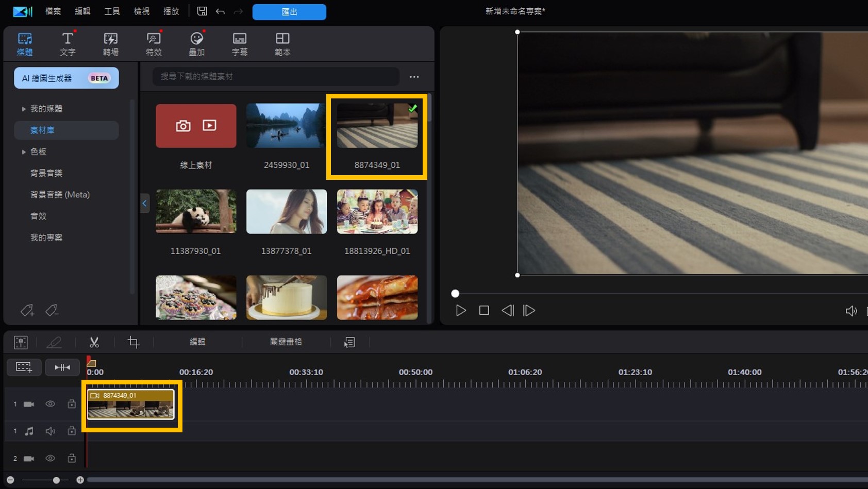The width and height of the screenshot is (868, 489).
Task: Open the 範本 (Templates) panel
Action: (x=282, y=43)
